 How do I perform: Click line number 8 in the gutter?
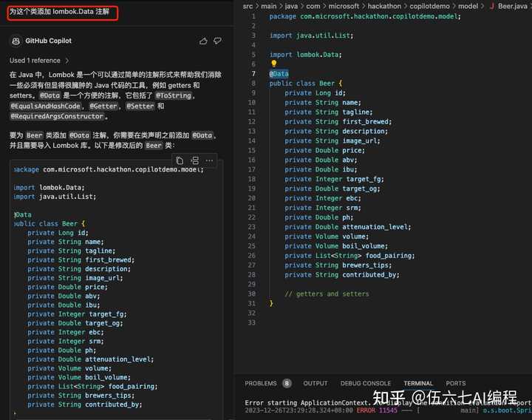click(253, 83)
